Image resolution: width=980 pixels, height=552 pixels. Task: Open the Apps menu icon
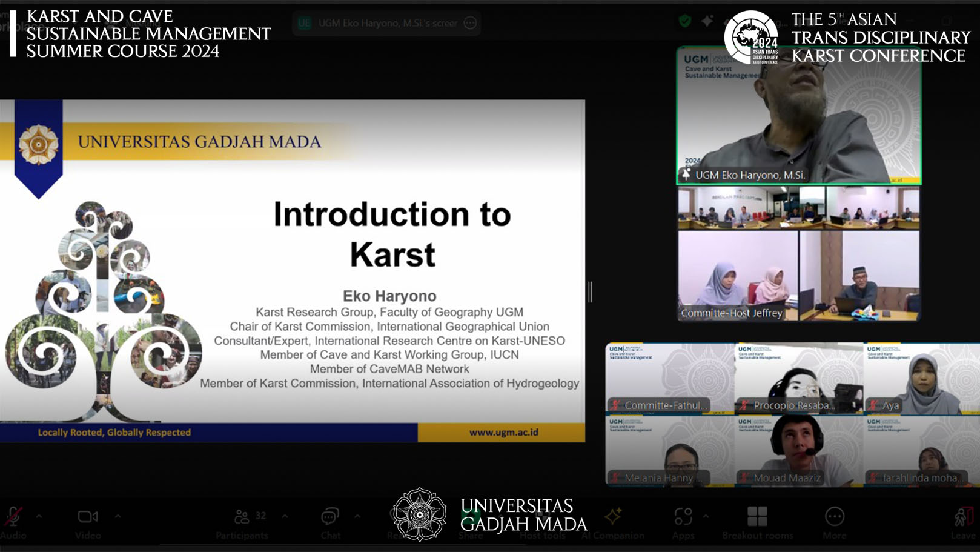pyautogui.click(x=683, y=517)
